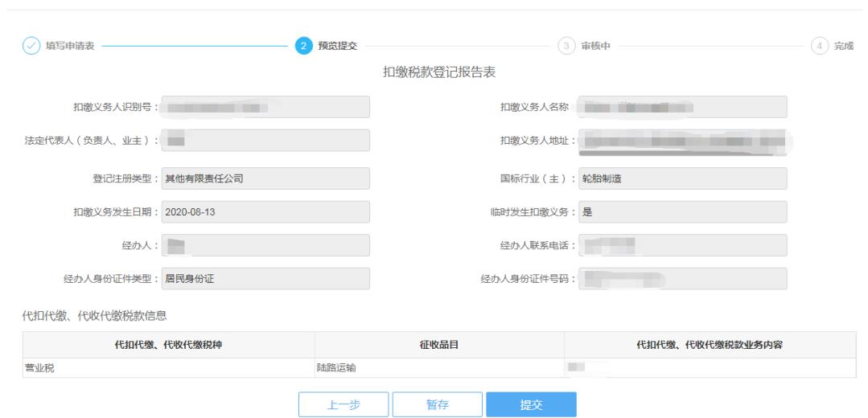Open the 国标行业 field showing 轮胎制造
Viewport: 868px width, 418px height.
[x=683, y=178]
